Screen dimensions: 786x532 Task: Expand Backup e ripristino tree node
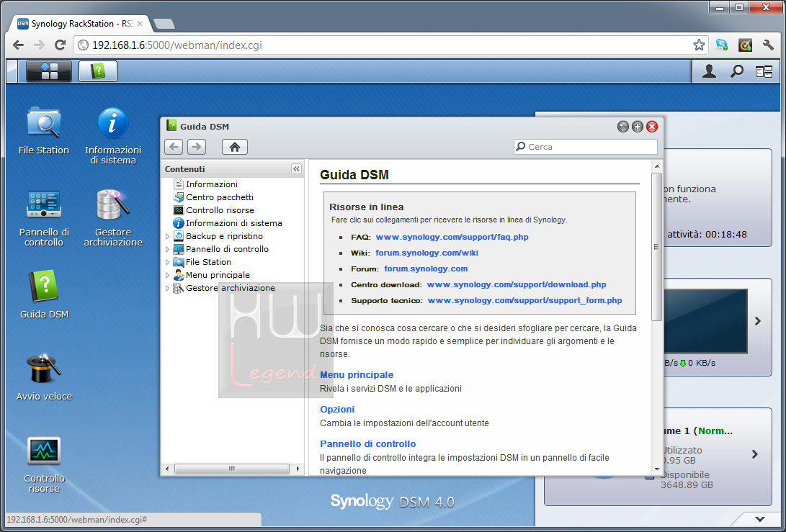point(167,236)
